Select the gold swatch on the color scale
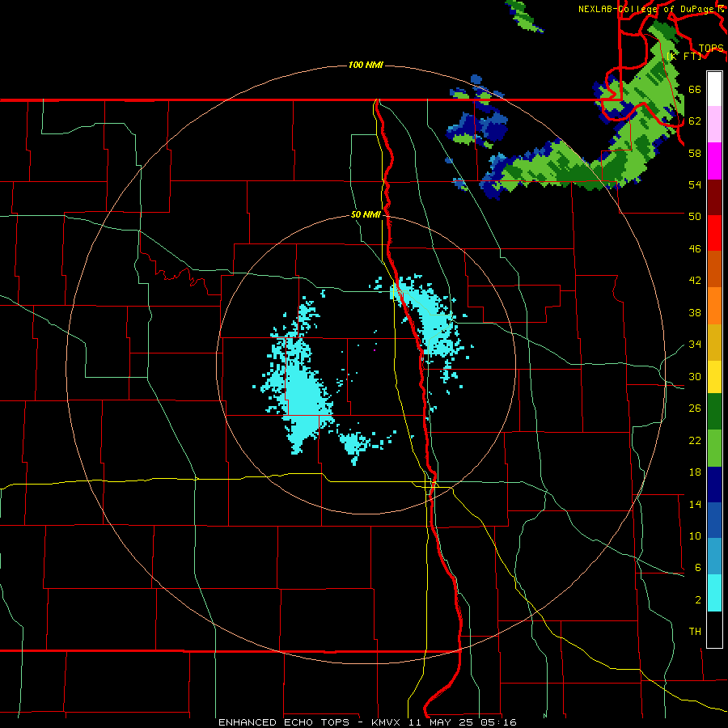The height and width of the screenshot is (728, 728). pyautogui.click(x=714, y=342)
